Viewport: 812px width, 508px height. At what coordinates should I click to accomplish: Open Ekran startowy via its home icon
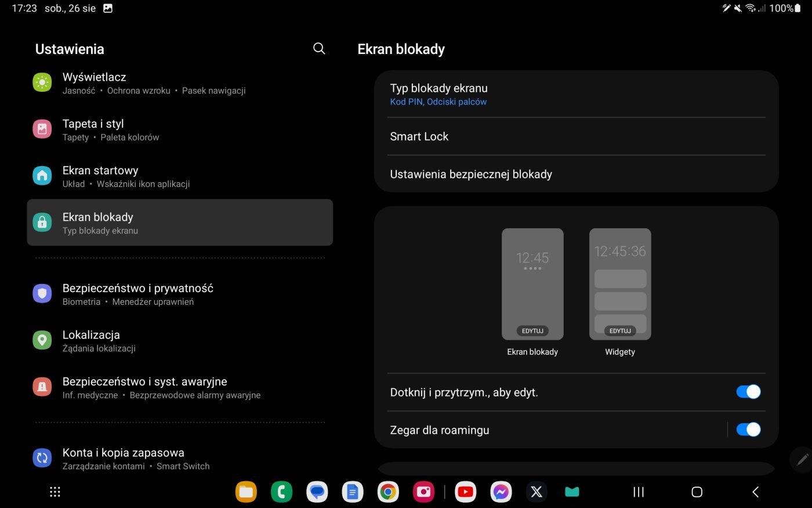coord(42,175)
